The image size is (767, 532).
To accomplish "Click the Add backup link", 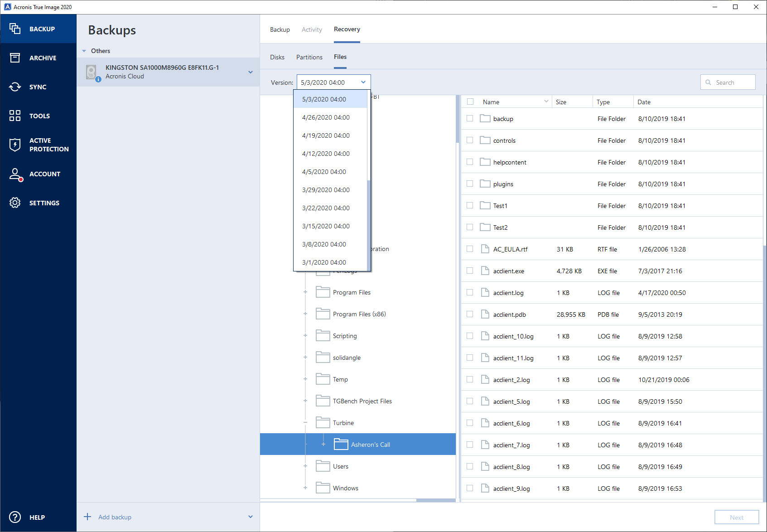I will (x=115, y=517).
